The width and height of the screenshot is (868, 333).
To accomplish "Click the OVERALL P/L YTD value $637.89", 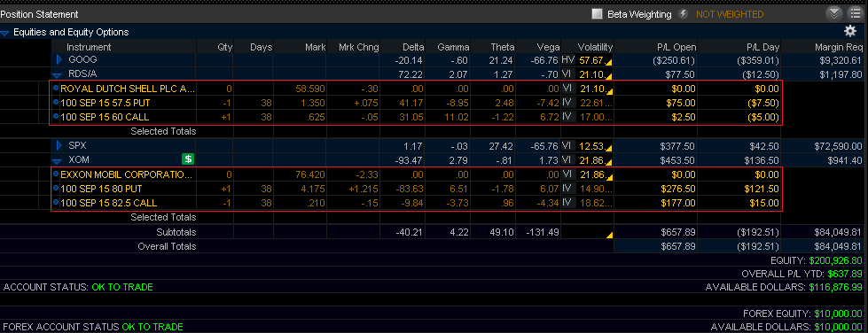I will [x=845, y=274].
